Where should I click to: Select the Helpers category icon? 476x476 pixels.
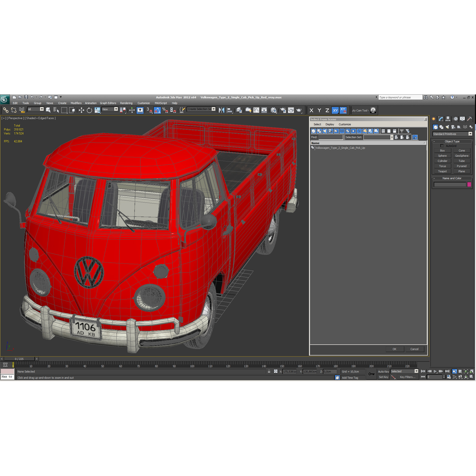(x=459, y=127)
